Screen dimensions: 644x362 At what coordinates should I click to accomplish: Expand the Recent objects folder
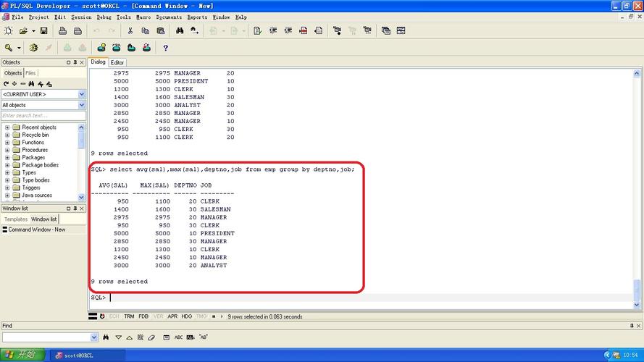pos(7,127)
